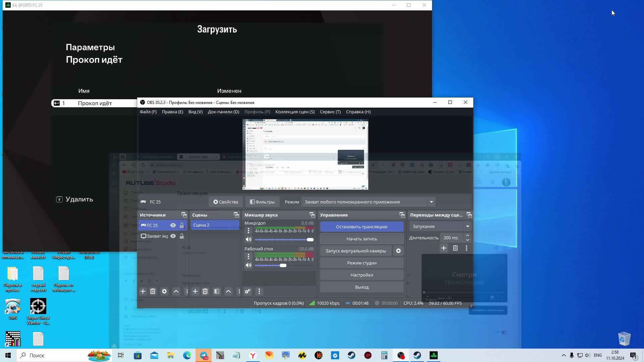The height and width of the screenshot is (362, 644).
Task: Increase Длительность with up arrow
Action: 467,235
